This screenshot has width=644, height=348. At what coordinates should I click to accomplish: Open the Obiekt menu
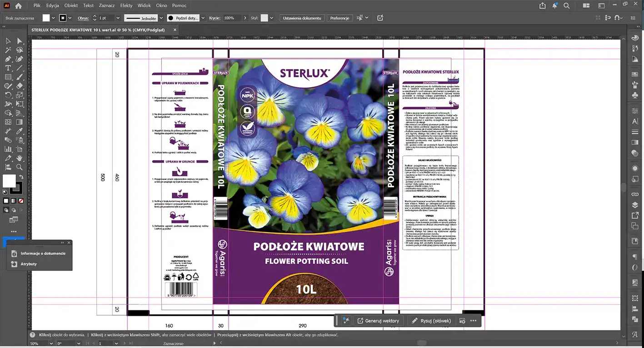(x=71, y=5)
